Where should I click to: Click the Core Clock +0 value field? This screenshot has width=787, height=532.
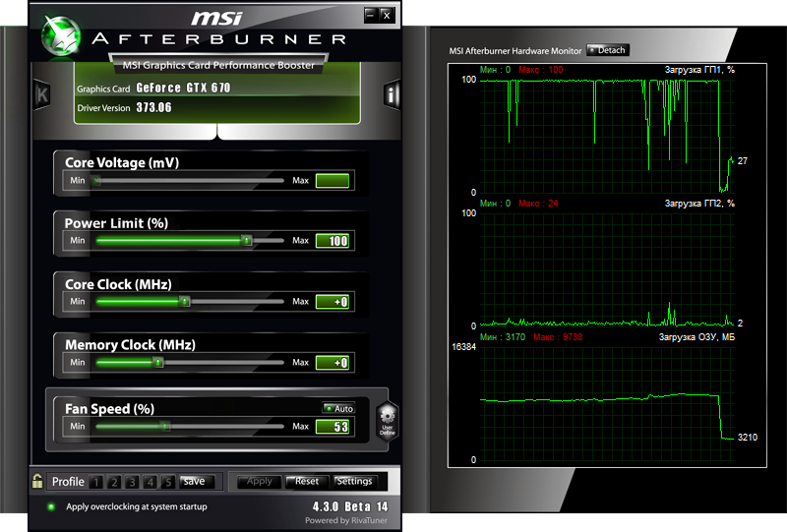tap(333, 302)
